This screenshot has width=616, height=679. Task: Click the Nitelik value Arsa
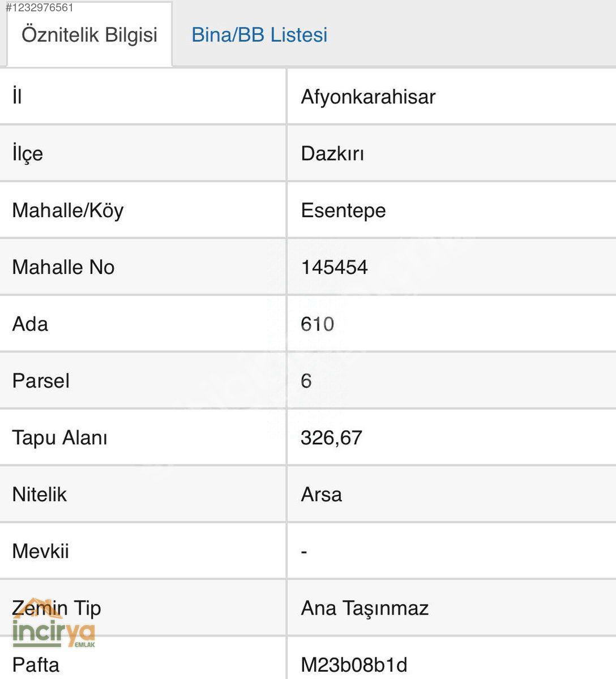(x=321, y=495)
